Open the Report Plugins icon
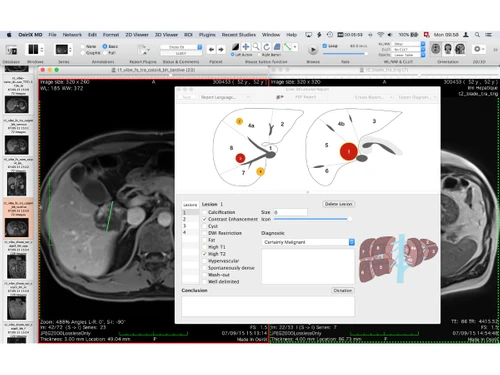The width and height of the screenshot is (500, 375). (143, 50)
